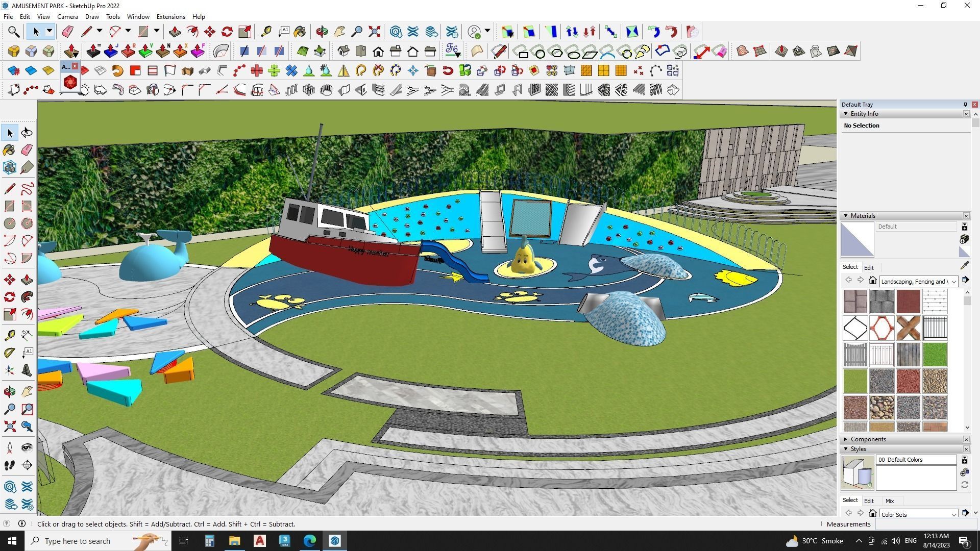Click Zoom Extents in top toolbar
Screen dimensions: 980x551
pyautogui.click(x=374, y=32)
